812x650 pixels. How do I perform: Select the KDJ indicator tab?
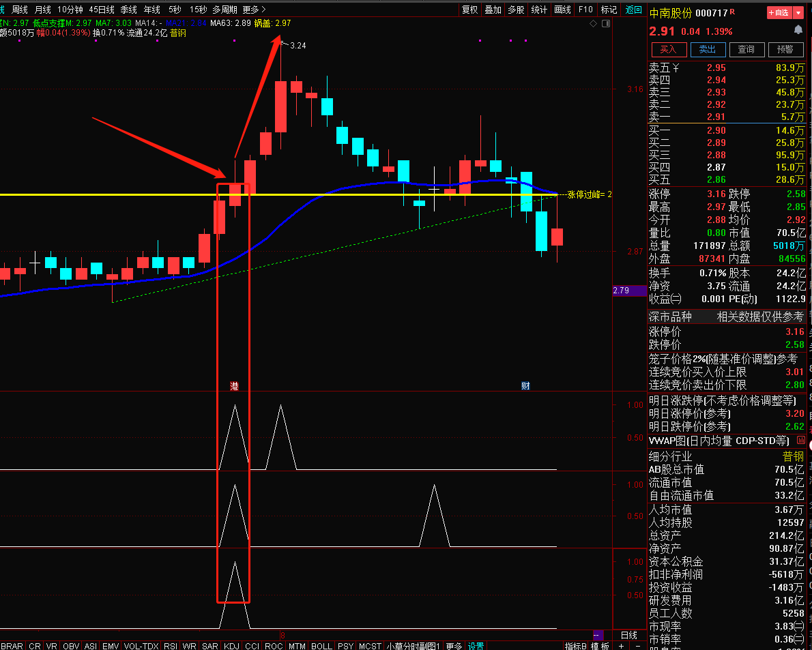click(231, 646)
